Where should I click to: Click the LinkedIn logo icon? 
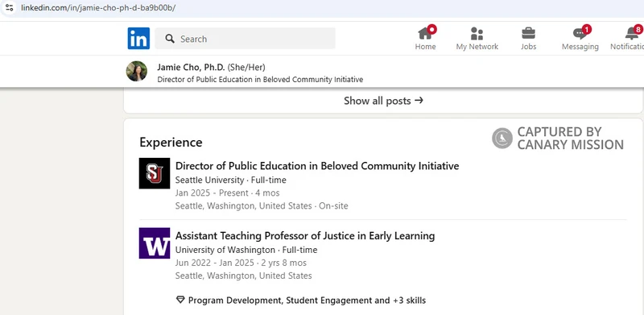138,38
